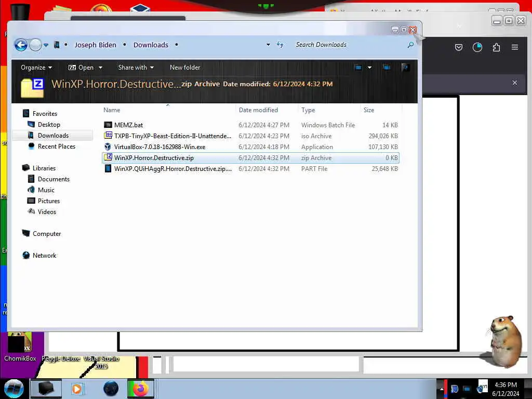Go back with the Explorer back arrow

[21, 45]
